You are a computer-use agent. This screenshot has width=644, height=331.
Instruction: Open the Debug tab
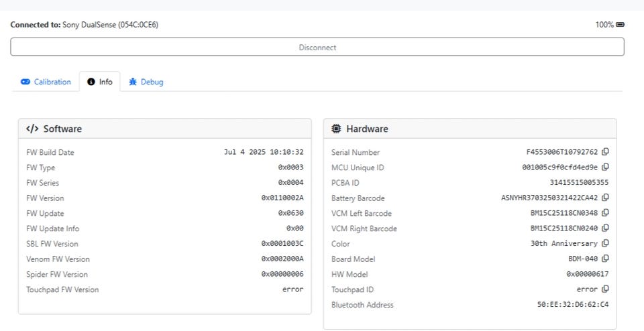pyautogui.click(x=146, y=82)
